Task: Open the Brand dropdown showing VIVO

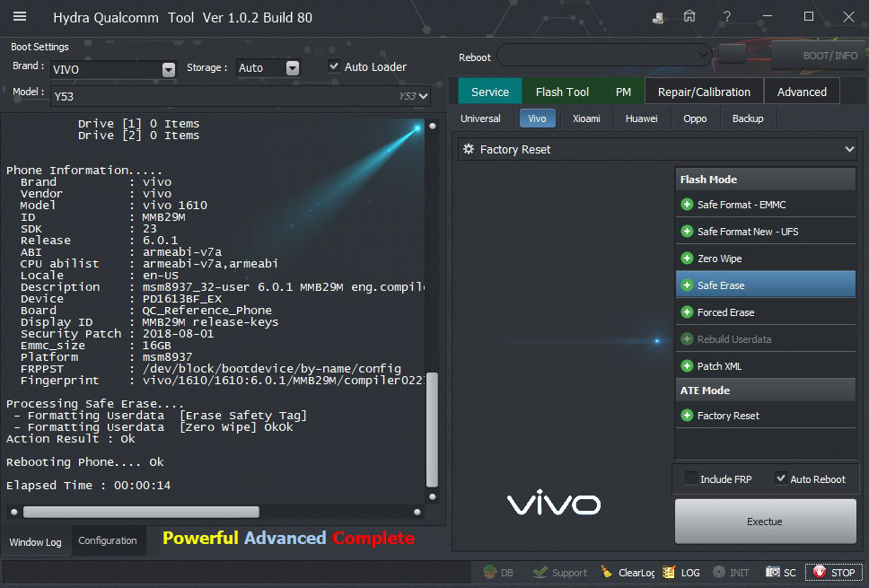Action: click(169, 69)
